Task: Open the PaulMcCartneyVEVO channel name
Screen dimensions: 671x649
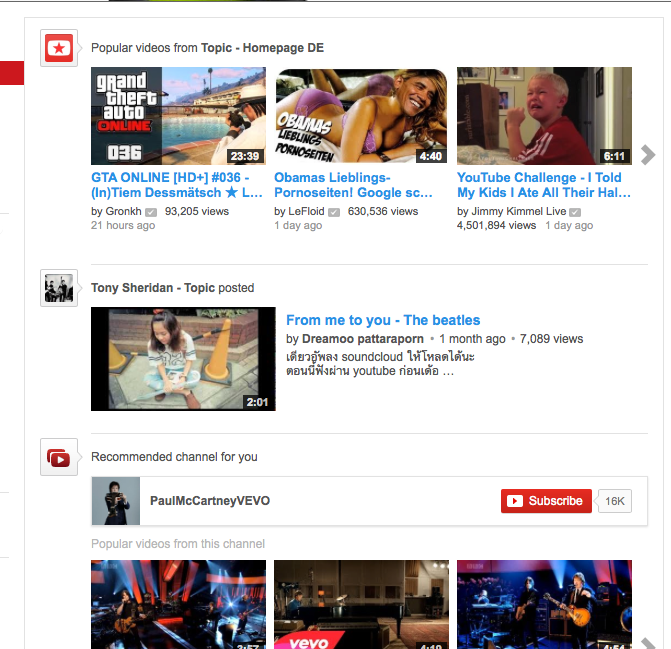Action: click(x=210, y=501)
